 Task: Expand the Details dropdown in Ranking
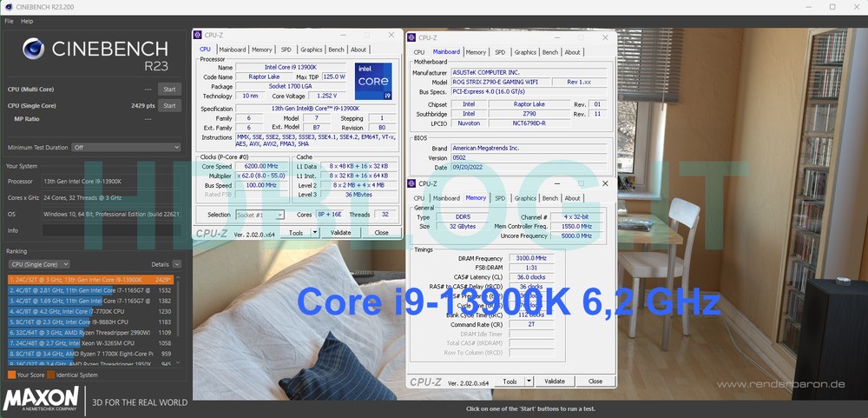[x=176, y=264]
